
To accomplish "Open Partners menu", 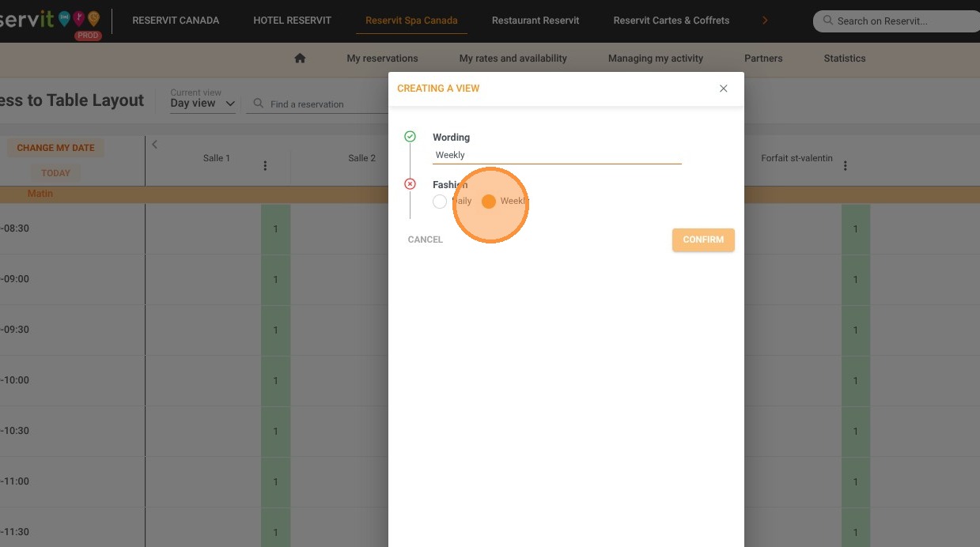I will click(763, 58).
